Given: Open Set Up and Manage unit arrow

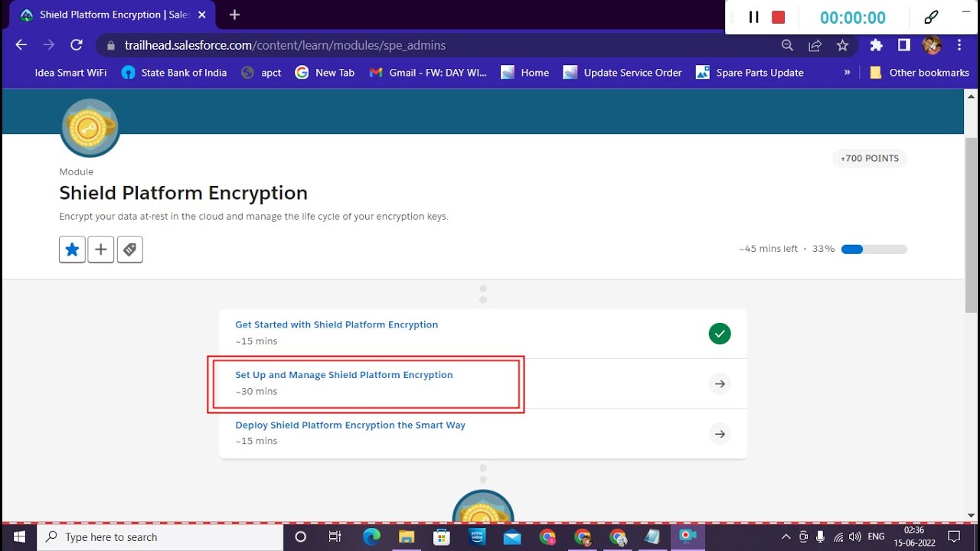Looking at the screenshot, I should coord(720,383).
